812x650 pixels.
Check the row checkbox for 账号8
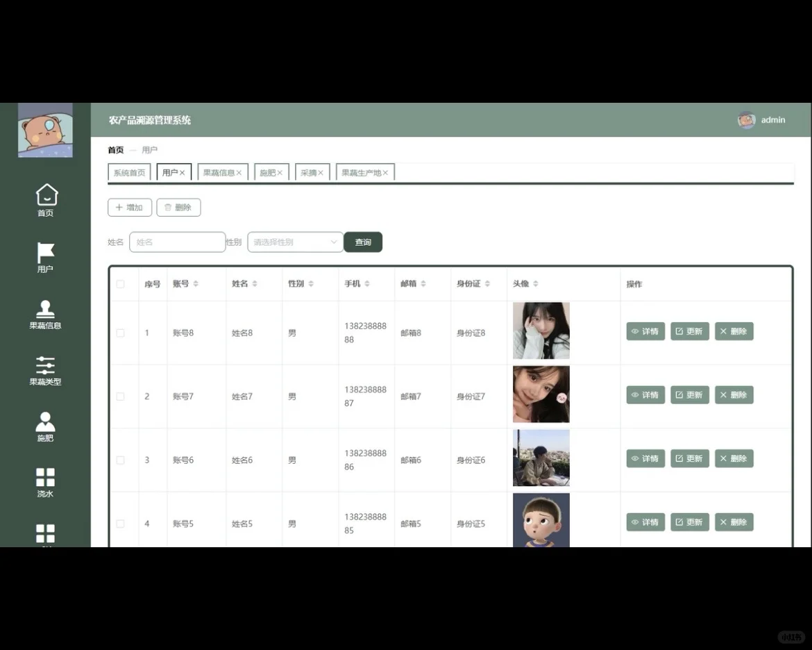pyautogui.click(x=121, y=333)
